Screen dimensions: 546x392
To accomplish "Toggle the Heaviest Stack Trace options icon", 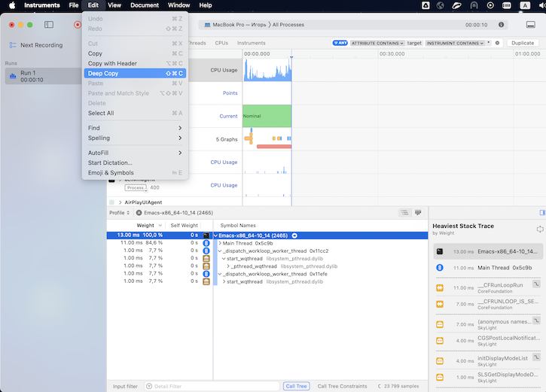I will pos(540,229).
